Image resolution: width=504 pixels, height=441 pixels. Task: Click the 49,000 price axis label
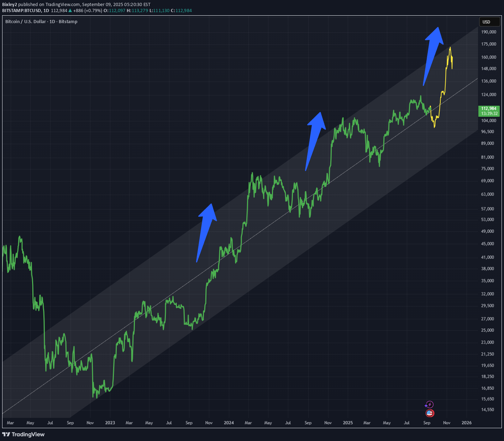pos(488,231)
